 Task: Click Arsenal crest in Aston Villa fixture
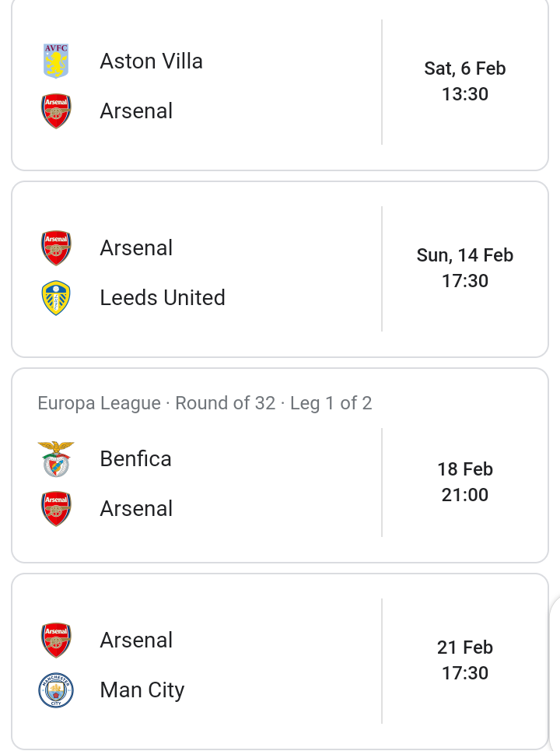[56, 111]
